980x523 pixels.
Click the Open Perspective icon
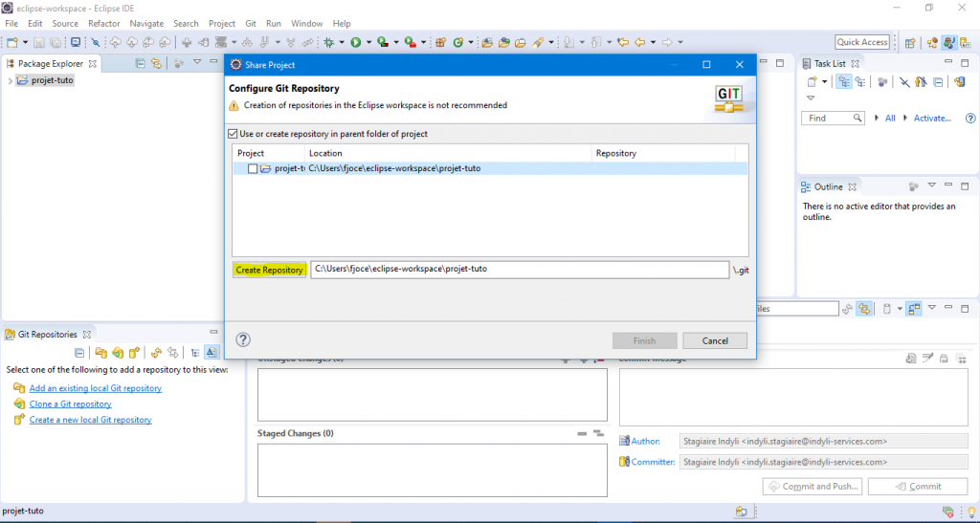coord(910,42)
